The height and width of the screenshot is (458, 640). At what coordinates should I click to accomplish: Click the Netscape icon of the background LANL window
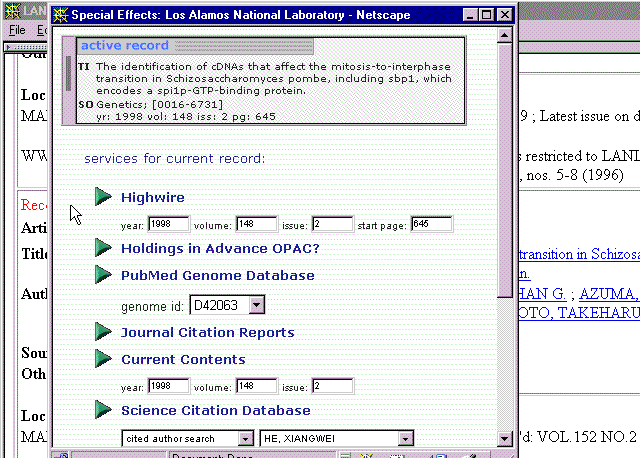coord(12,11)
